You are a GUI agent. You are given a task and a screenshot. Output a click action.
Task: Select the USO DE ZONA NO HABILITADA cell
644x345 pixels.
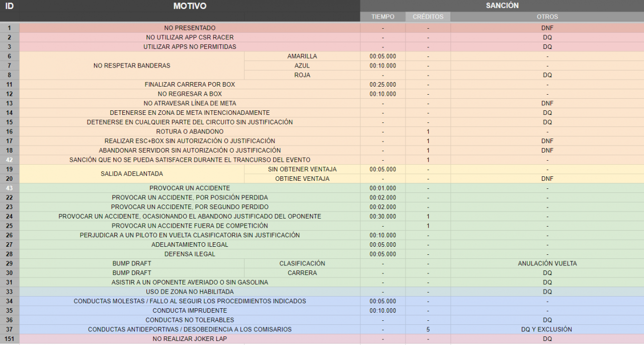pos(190,292)
